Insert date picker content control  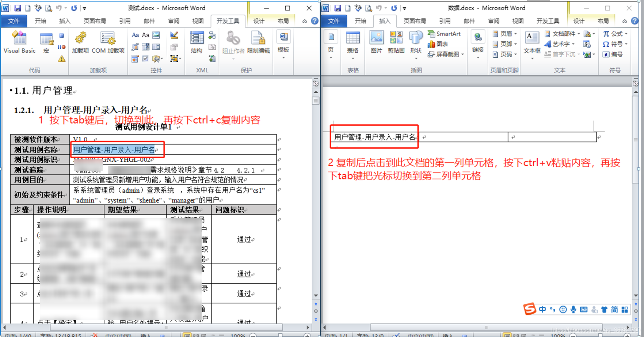pyautogui.click(x=135, y=58)
